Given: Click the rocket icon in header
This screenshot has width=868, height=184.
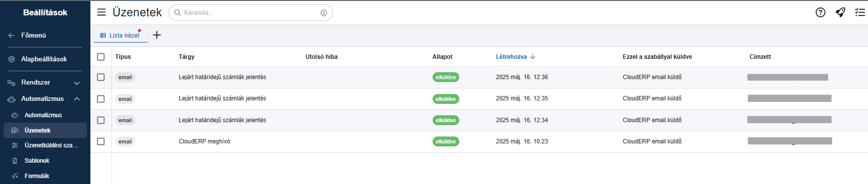Looking at the screenshot, I should point(840,12).
